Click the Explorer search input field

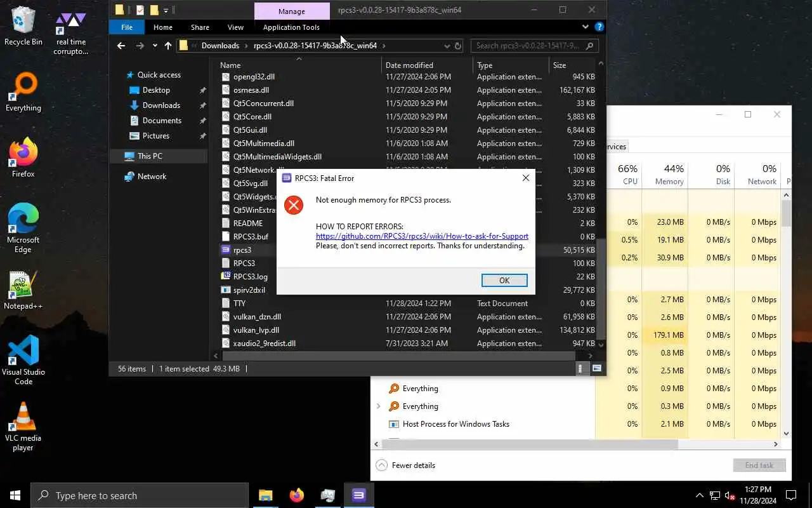528,46
